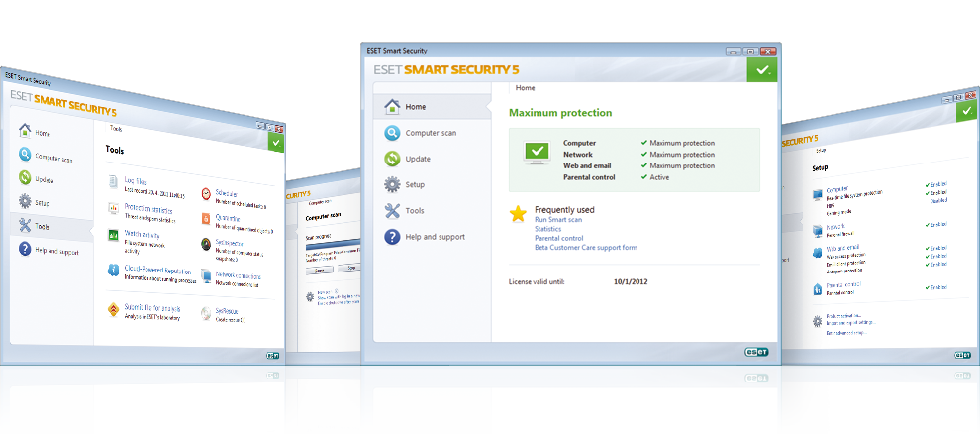The height and width of the screenshot is (436, 980).
Task: Click the gear icon in Computer scan window
Action: [310, 296]
